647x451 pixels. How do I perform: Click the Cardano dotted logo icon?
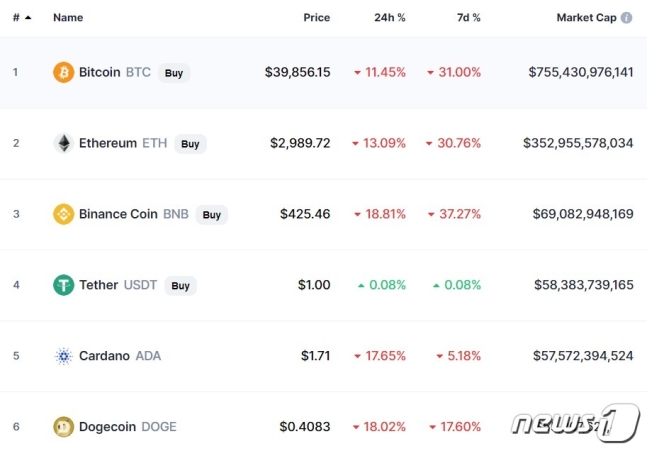(x=64, y=356)
